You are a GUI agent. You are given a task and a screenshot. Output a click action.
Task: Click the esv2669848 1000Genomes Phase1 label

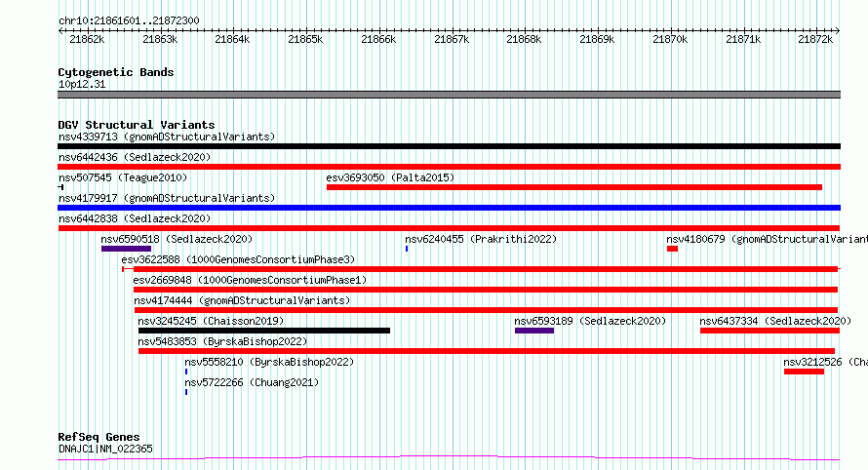click(x=250, y=280)
